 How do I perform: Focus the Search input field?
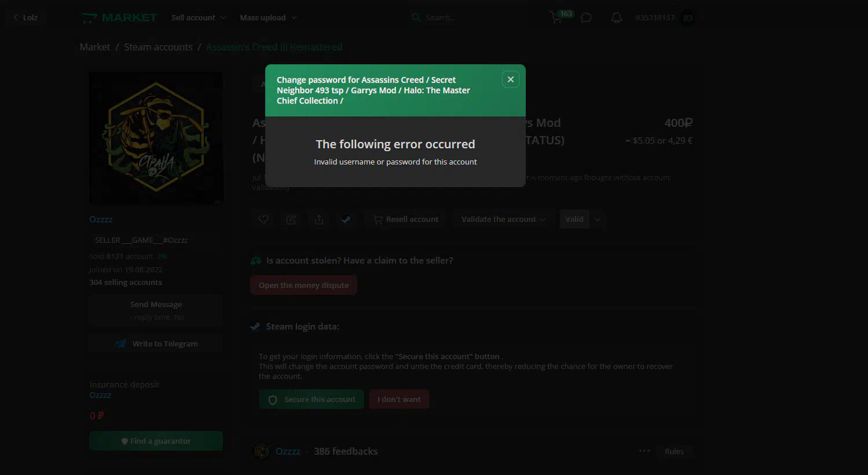pos(463,17)
